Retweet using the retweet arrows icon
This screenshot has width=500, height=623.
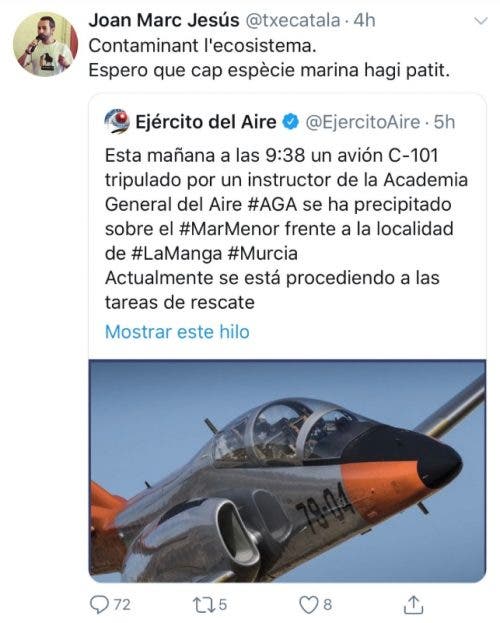[x=204, y=605]
